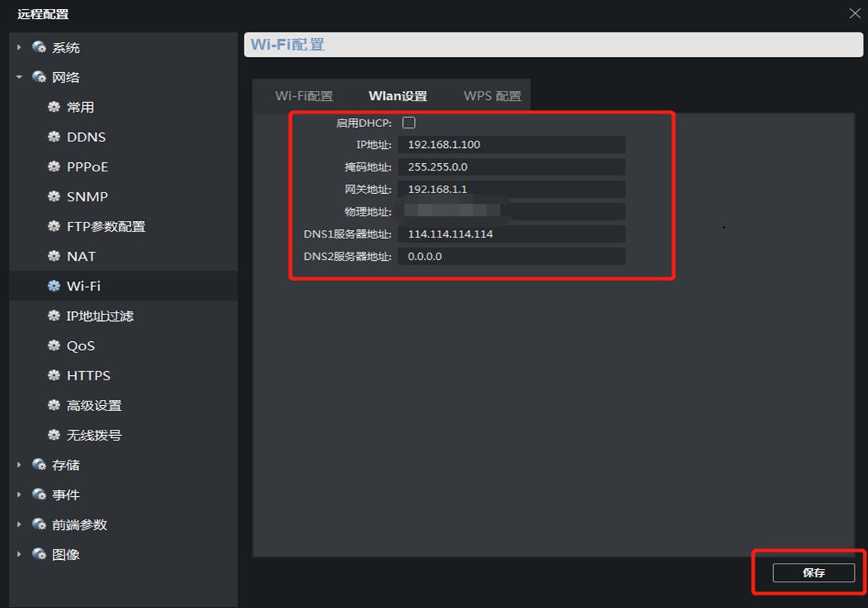
Task: Expand the 事件 section
Action: tap(19, 495)
